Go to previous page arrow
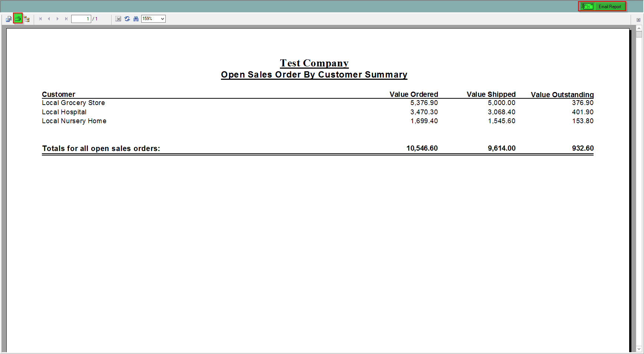The height and width of the screenshot is (354, 644). click(49, 19)
